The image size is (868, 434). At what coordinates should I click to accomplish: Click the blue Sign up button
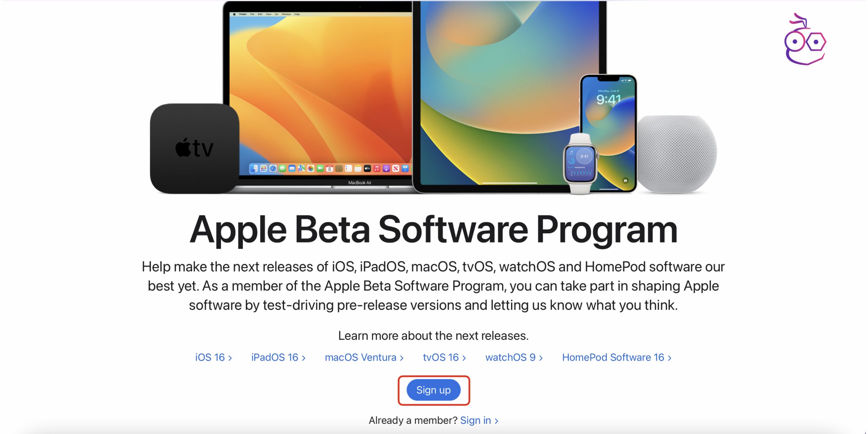click(x=434, y=390)
